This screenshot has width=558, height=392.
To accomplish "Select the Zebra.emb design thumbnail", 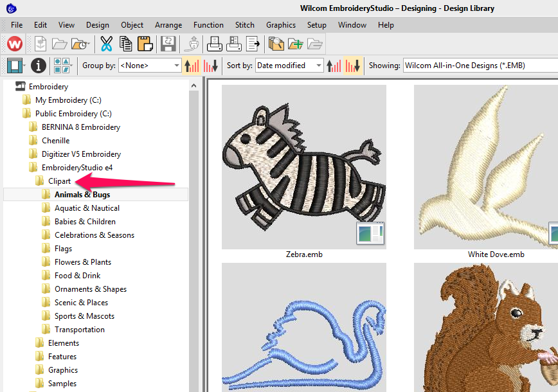I will pyautogui.click(x=303, y=167).
